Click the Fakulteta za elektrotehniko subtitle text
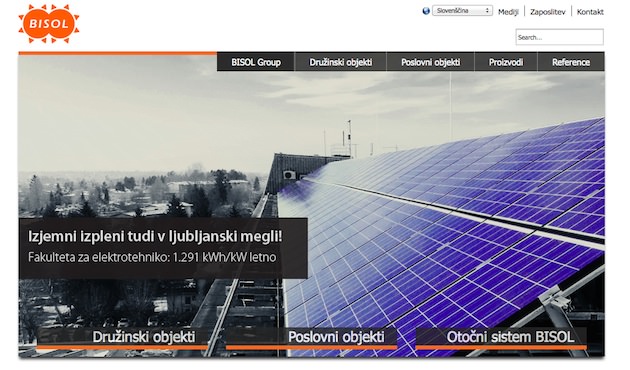Image resolution: width=630 pixels, height=370 pixels. (152, 257)
